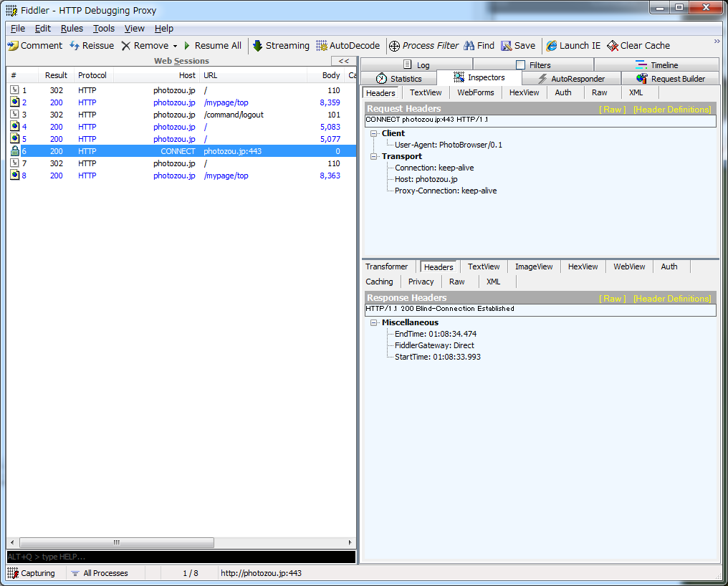This screenshot has width=728, height=586.
Task: Switch to the Timeline tab
Action: (x=656, y=64)
